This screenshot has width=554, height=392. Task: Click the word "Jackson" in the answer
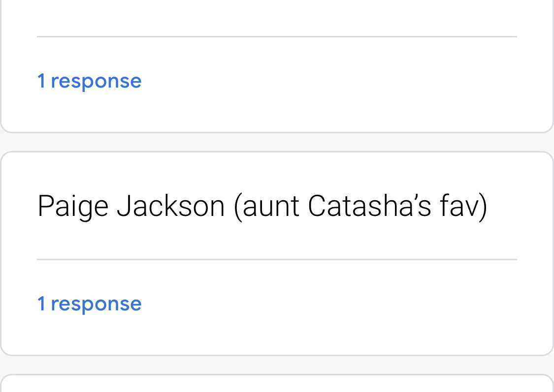(x=170, y=207)
